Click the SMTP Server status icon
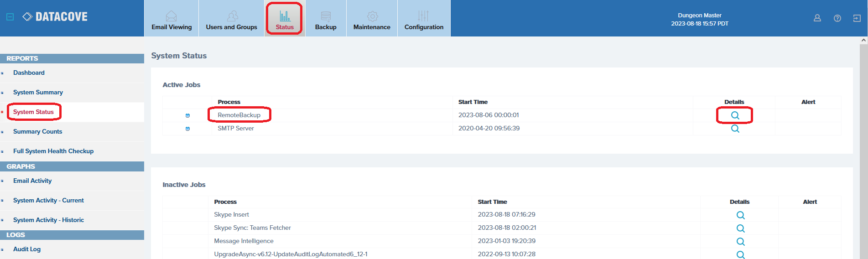The width and height of the screenshot is (868, 259). pyautogui.click(x=187, y=129)
